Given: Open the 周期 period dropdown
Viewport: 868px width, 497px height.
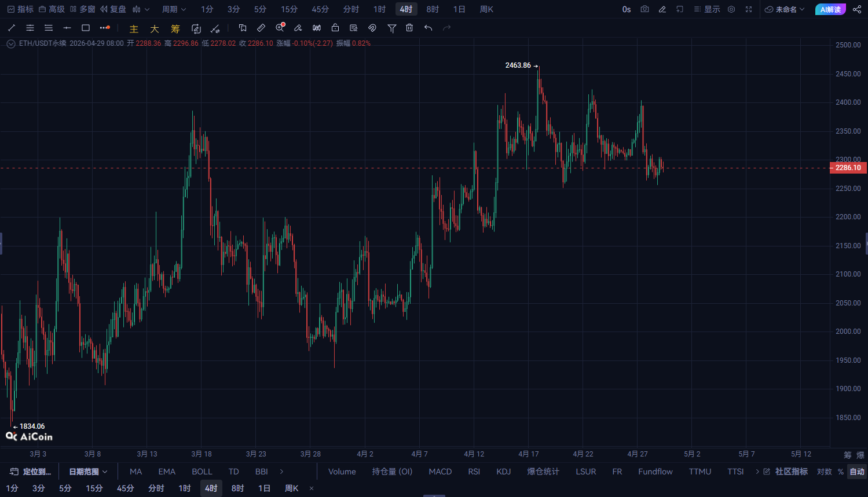Looking at the screenshot, I should [174, 9].
